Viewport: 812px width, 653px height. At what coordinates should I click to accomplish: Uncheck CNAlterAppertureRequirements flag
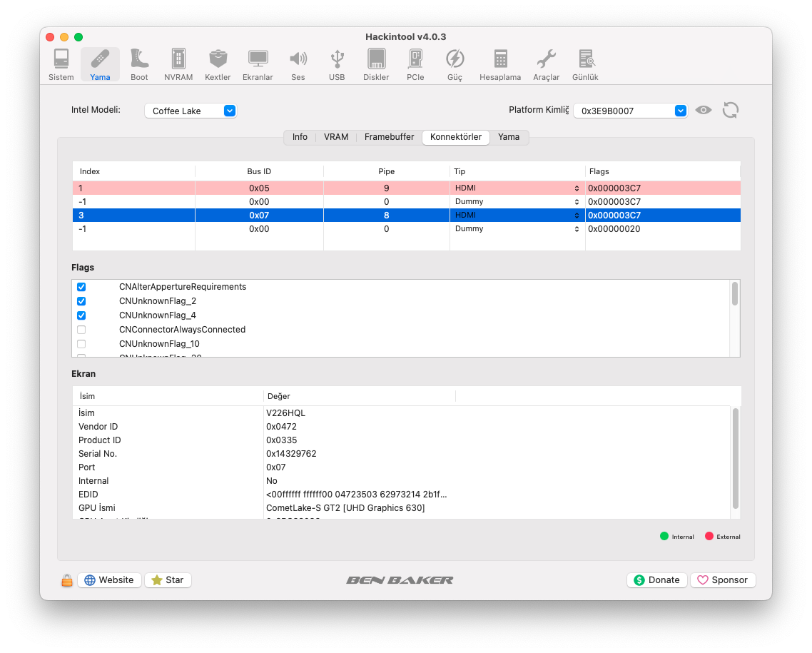click(81, 287)
